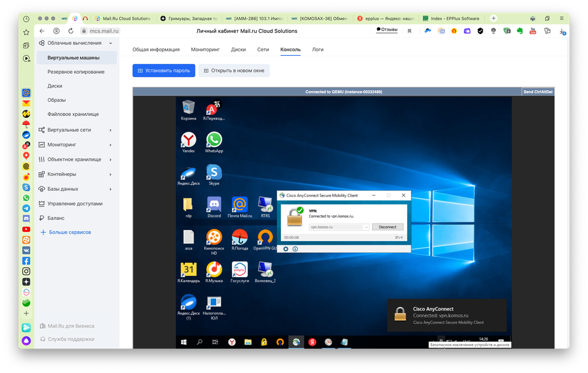588x373 pixels.
Task: Open Я.Переводчик desktop shortcut
Action: coord(214,110)
